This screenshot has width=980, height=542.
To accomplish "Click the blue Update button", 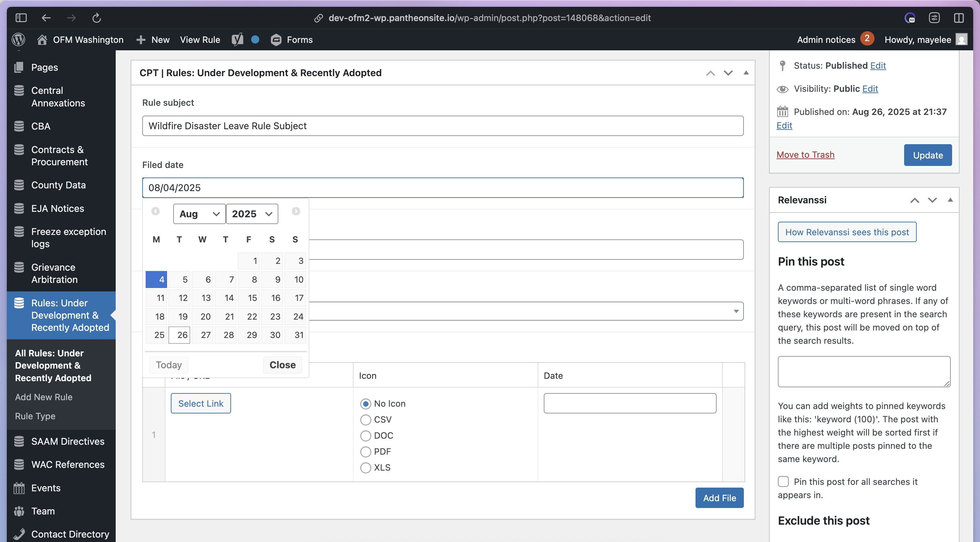I will point(928,155).
